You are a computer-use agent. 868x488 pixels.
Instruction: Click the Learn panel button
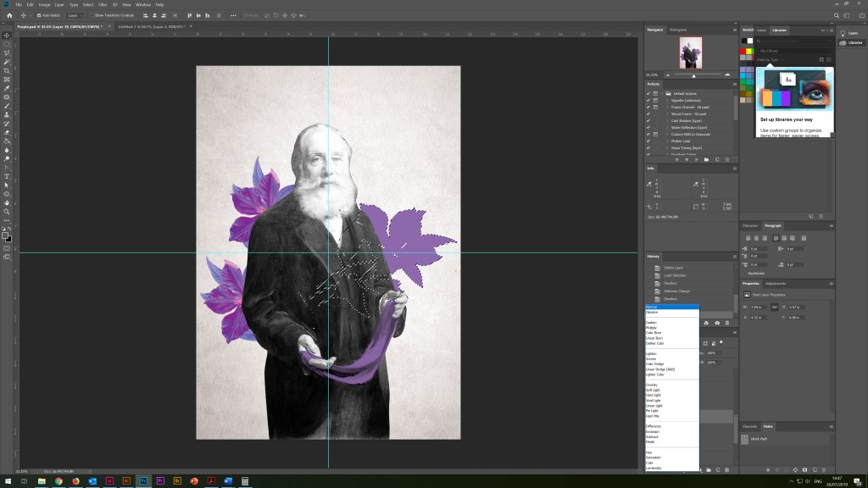pyautogui.click(x=849, y=33)
